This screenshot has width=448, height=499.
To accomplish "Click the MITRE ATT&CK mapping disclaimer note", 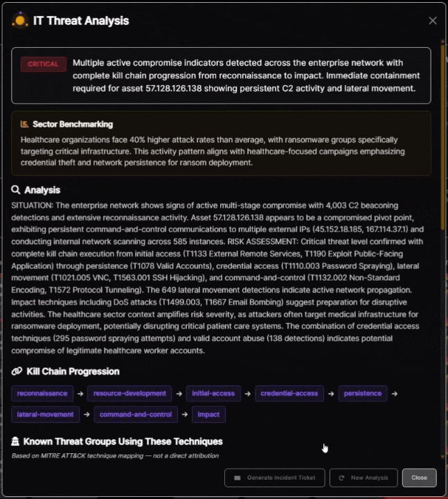I will pyautogui.click(x=115, y=456).
